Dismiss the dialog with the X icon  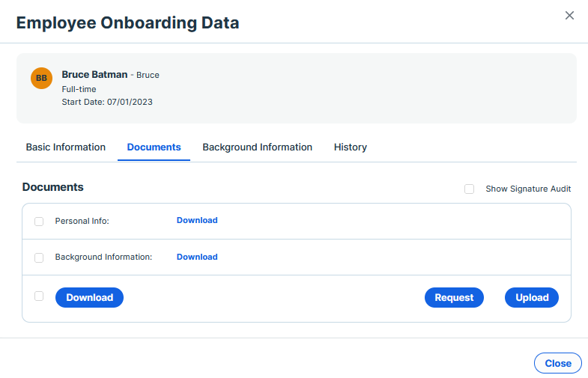tap(569, 16)
